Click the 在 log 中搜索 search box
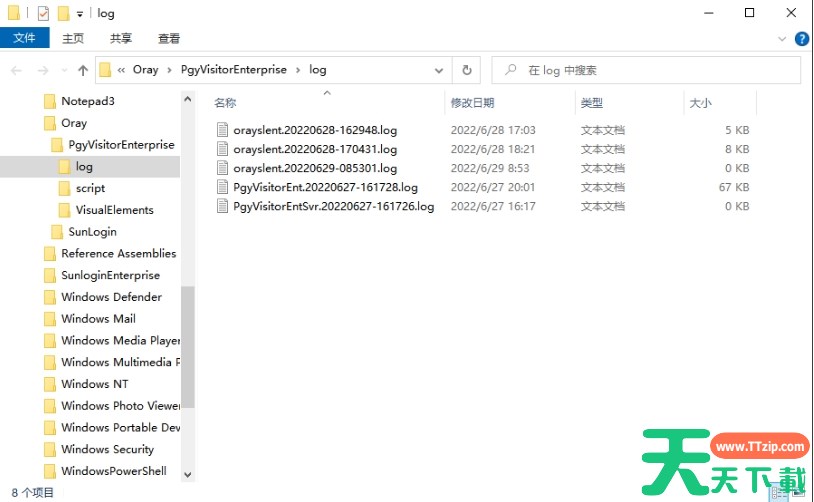This screenshot has width=814, height=502. [646, 70]
